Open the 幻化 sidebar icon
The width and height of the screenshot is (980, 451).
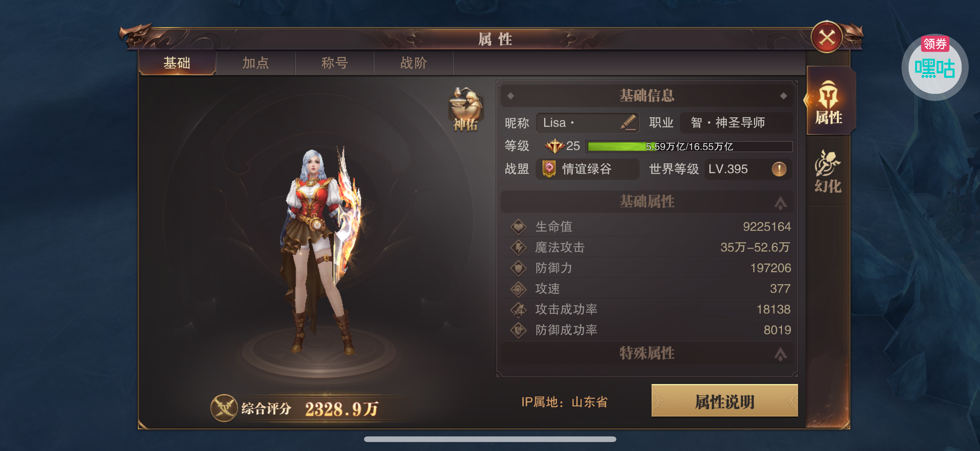828,171
